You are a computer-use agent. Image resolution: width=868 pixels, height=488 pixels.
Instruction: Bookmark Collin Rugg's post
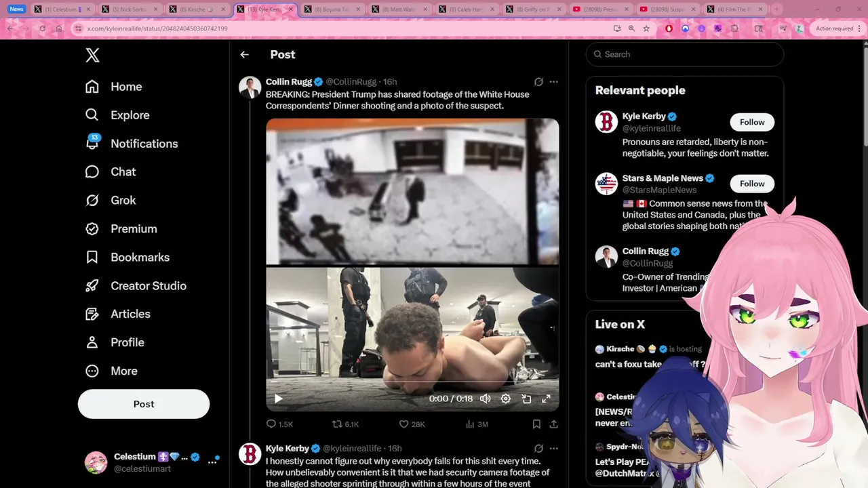pos(536,424)
